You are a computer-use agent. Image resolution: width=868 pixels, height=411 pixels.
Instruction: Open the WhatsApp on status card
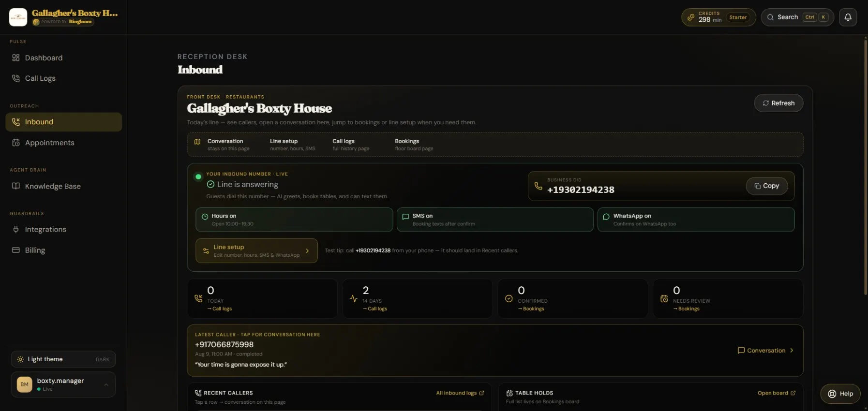pyautogui.click(x=696, y=220)
